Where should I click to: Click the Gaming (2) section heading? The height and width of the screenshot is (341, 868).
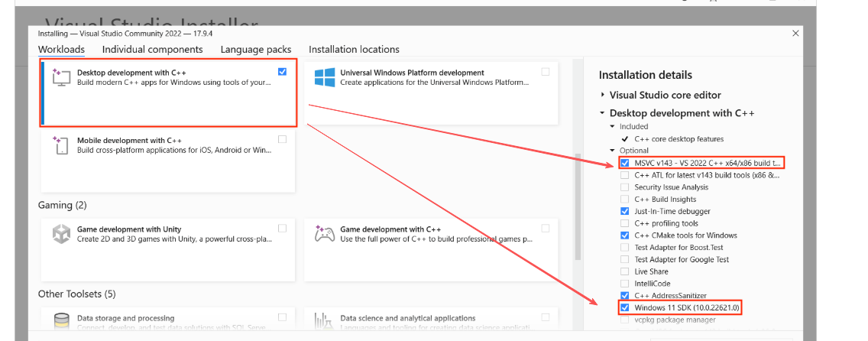click(x=63, y=206)
